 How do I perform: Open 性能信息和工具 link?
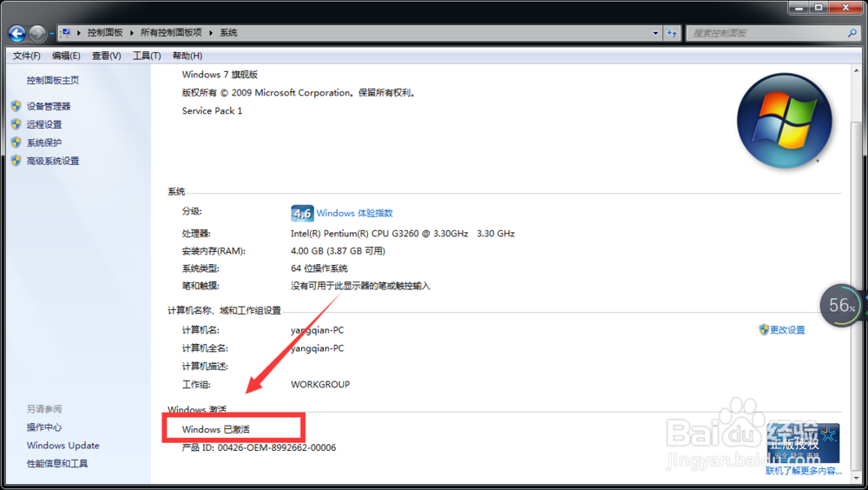(x=57, y=464)
